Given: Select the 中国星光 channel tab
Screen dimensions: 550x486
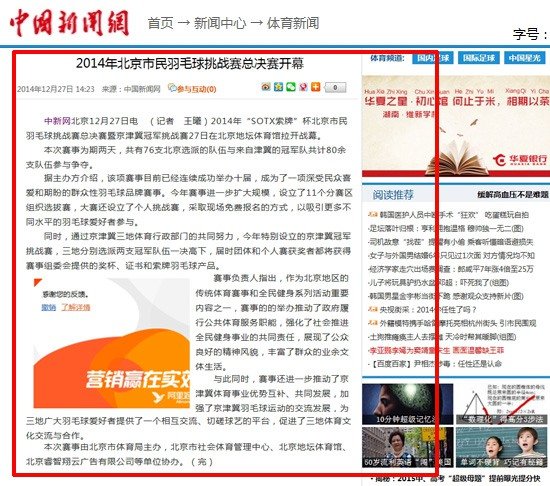Looking at the screenshot, I should point(524,58).
